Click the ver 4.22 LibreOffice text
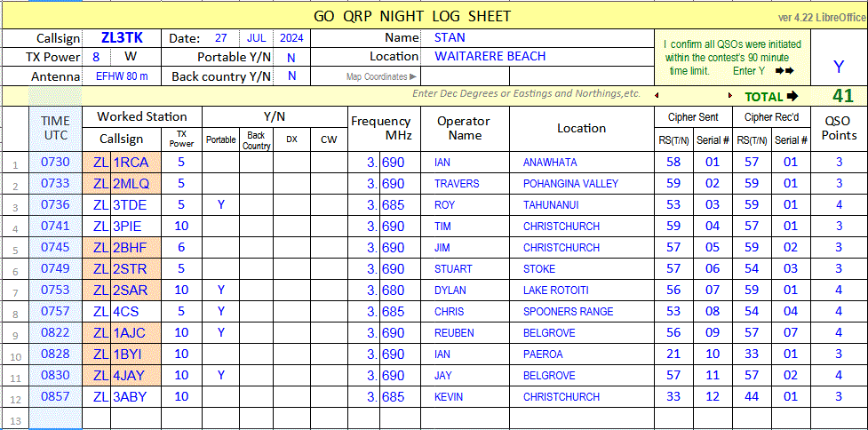Screen dimensions: 868x430 click(822, 19)
